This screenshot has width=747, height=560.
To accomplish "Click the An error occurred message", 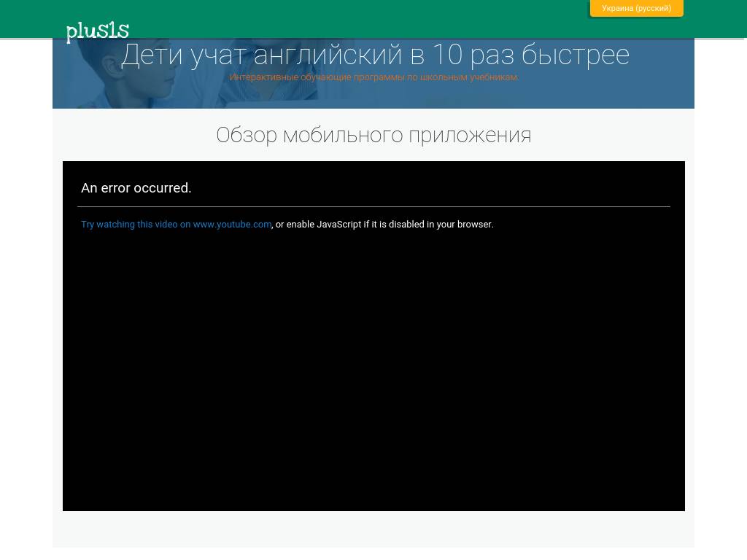I will click(x=136, y=188).
